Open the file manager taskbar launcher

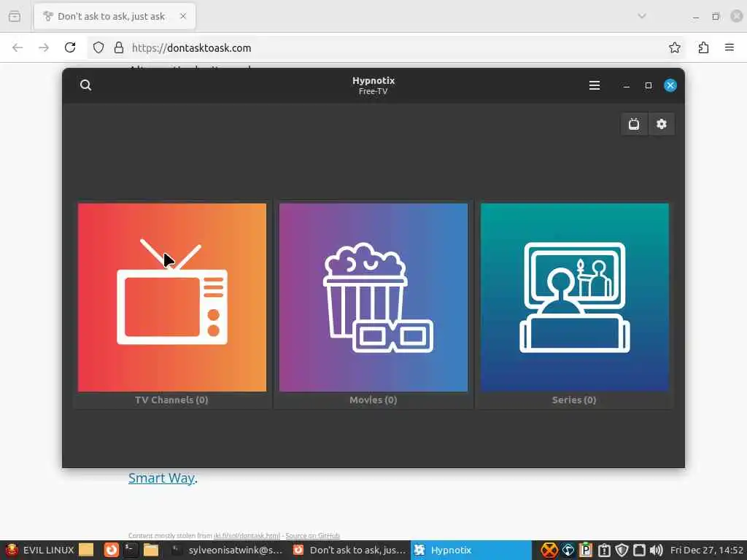pyautogui.click(x=151, y=550)
